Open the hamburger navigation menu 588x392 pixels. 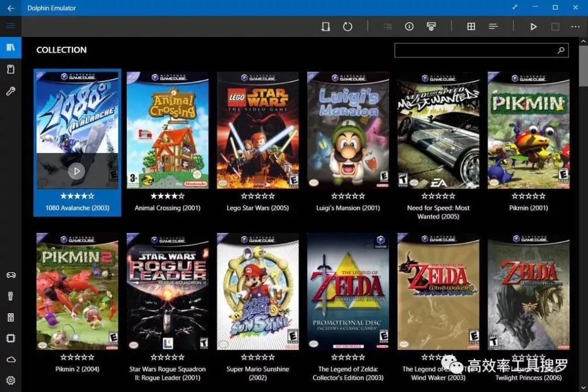[x=10, y=26]
